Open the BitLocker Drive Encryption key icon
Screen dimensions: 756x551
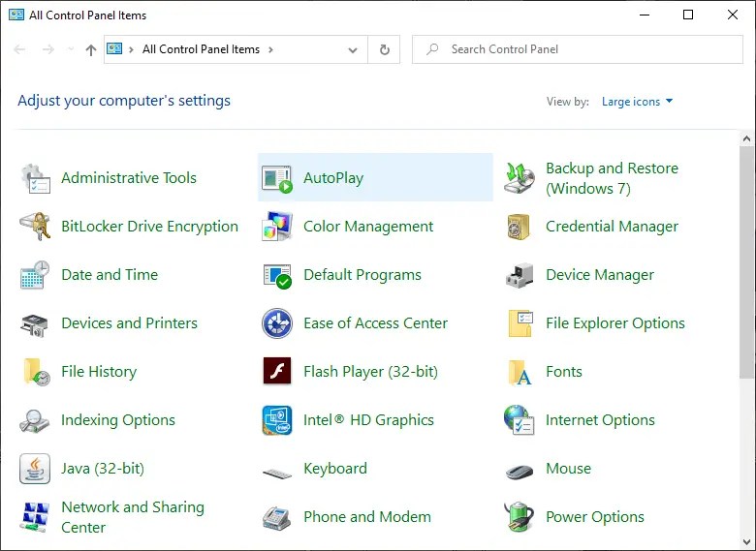tap(35, 227)
